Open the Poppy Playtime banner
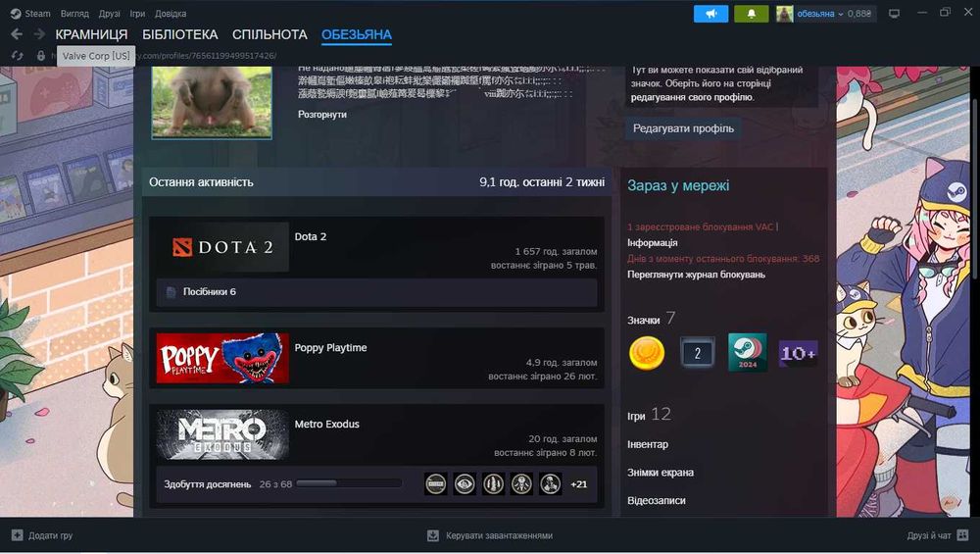Screen dimensions: 980x554 (222, 358)
